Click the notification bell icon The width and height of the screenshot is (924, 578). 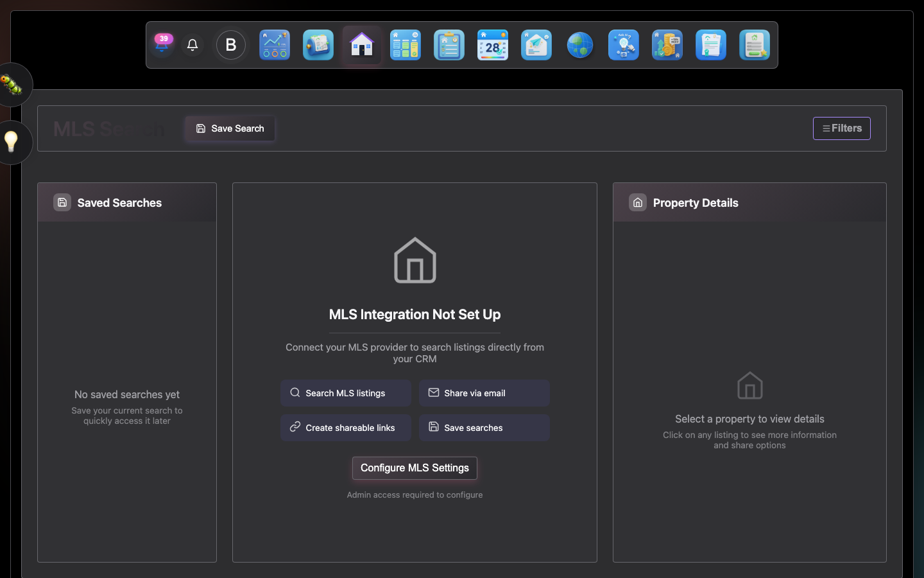(193, 45)
